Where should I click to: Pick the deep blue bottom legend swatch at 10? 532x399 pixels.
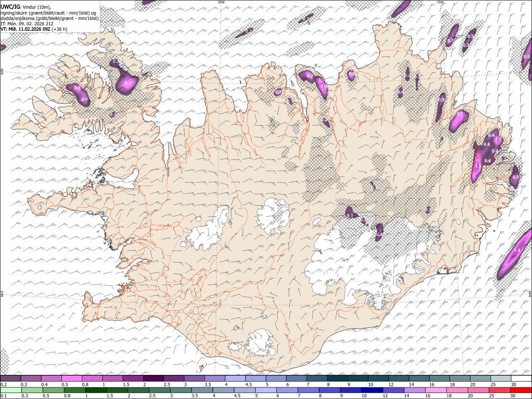click(x=372, y=390)
